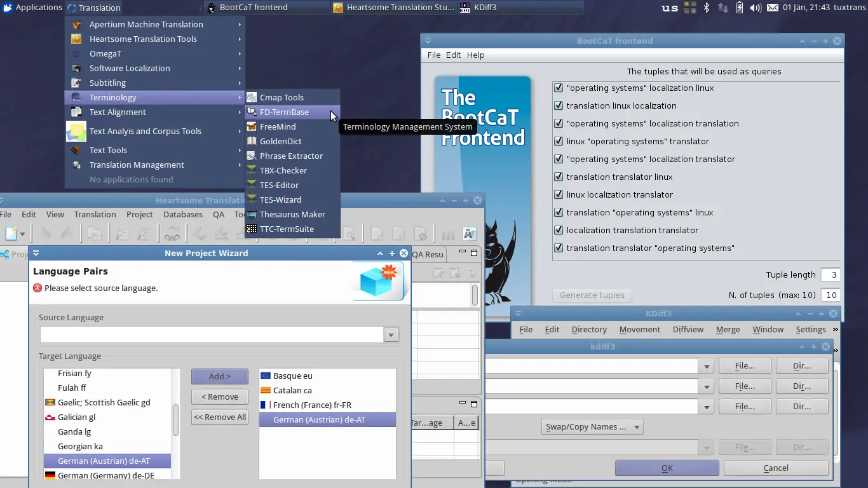This screenshot has height=488, width=868.
Task: Click Cancel in the kdiff3 dialog
Action: point(776,468)
